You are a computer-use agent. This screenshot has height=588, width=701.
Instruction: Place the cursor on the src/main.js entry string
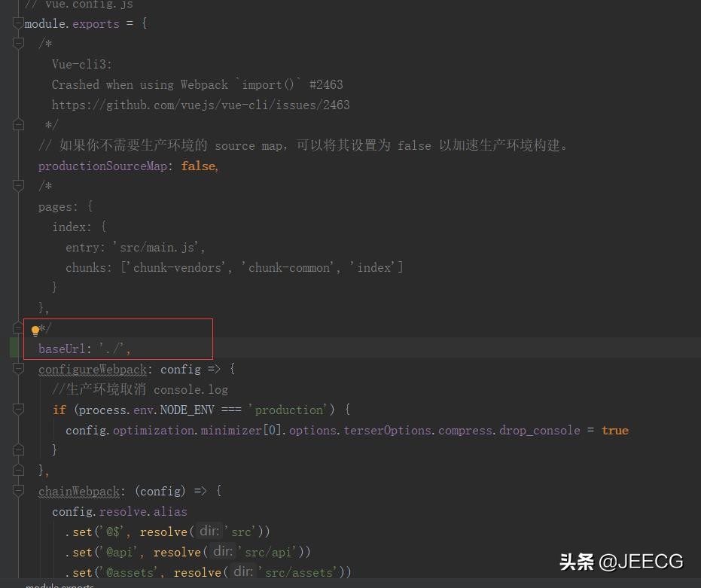157,246
